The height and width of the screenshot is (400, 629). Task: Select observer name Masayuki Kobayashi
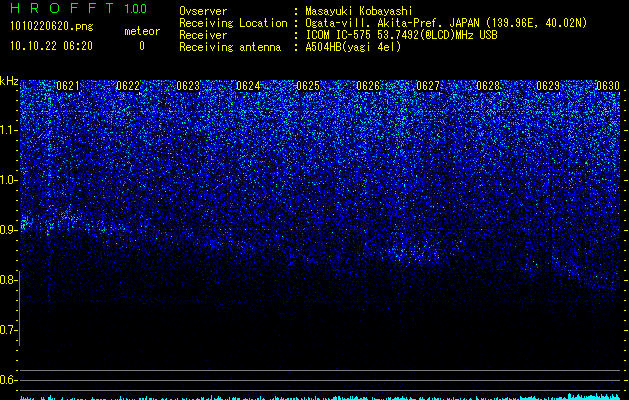(359, 11)
